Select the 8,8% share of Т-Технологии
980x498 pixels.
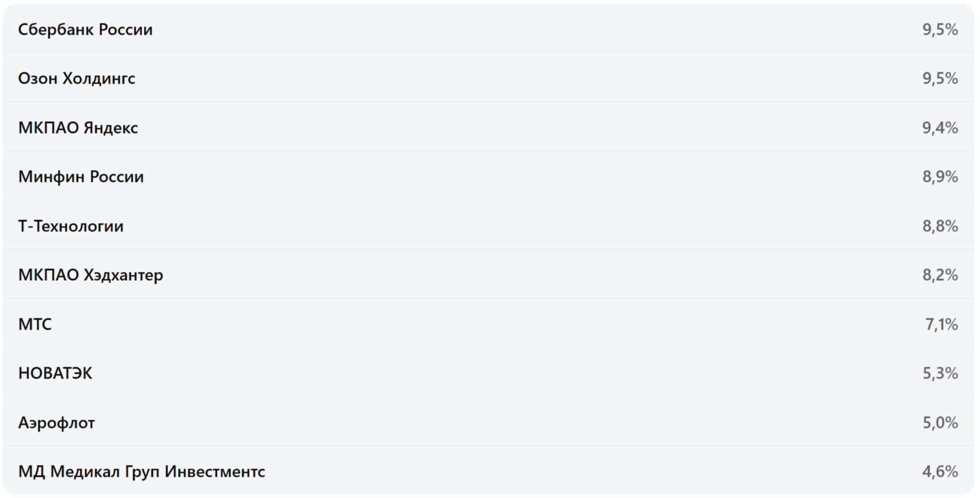(x=940, y=226)
